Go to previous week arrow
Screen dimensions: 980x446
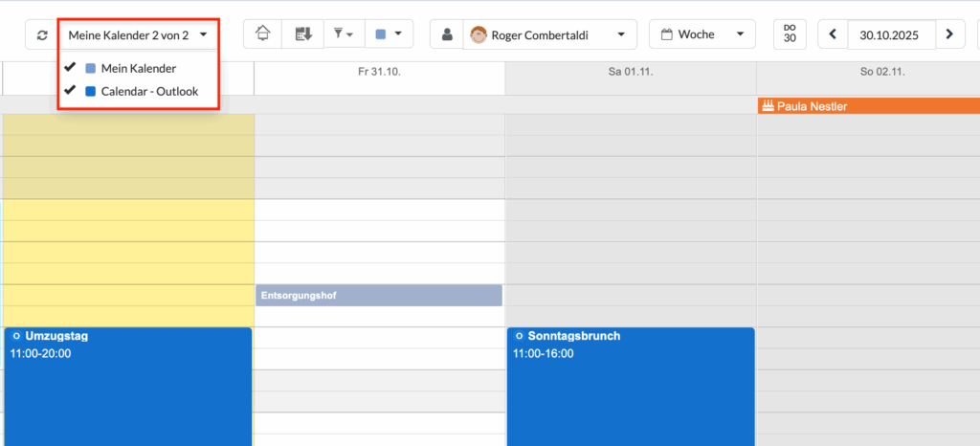(833, 34)
